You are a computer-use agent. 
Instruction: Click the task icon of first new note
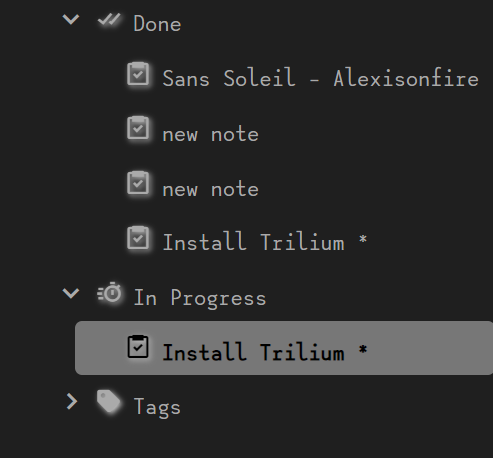pyautogui.click(x=138, y=128)
